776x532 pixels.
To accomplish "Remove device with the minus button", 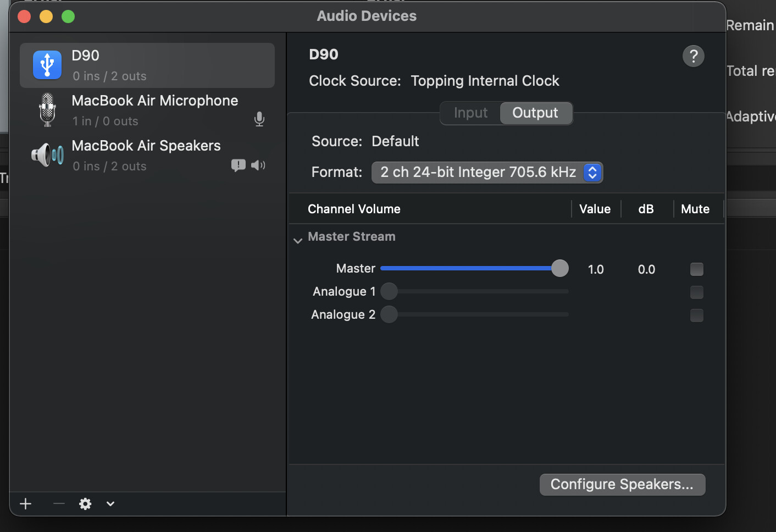I will pyautogui.click(x=59, y=503).
